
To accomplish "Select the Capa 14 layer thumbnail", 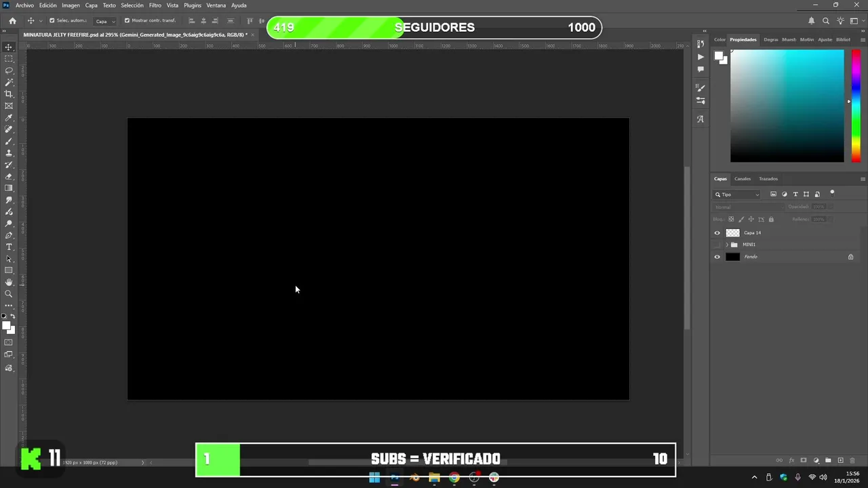I will coord(732,232).
